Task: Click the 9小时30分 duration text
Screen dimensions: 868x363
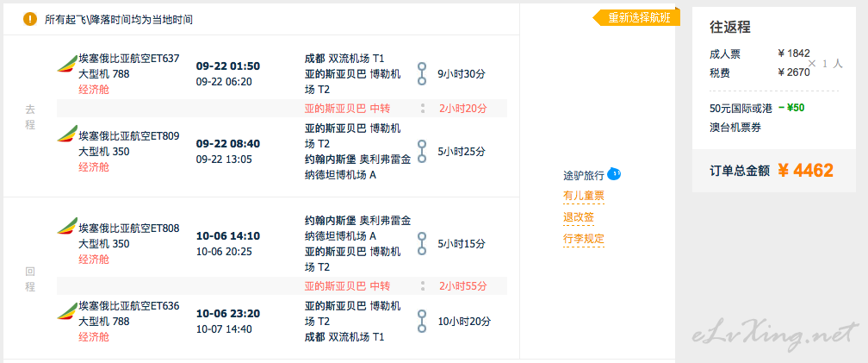Action: 462,74
